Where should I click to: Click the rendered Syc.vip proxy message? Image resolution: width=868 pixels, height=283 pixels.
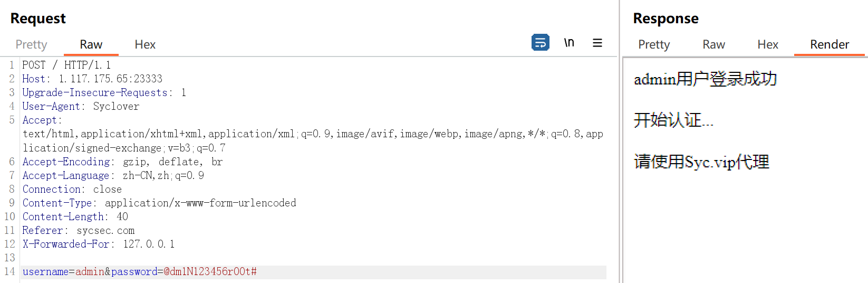(701, 162)
